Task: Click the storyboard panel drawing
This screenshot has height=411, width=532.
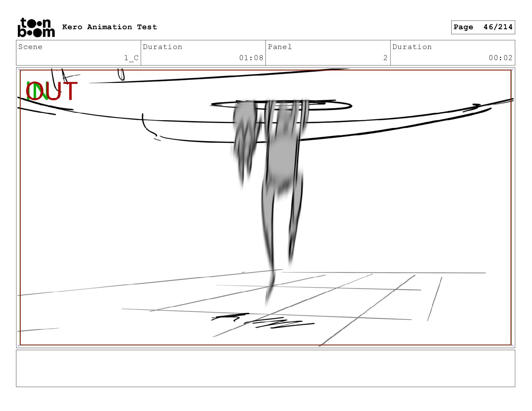Action: [x=265, y=208]
